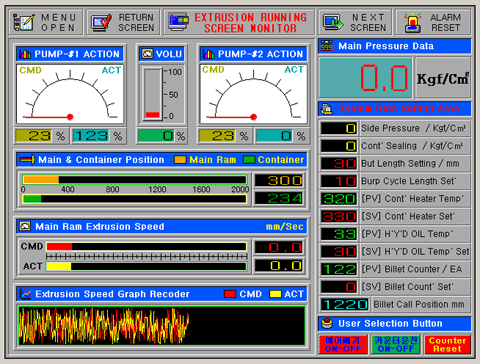Click the Pump-#2 ACT 0 % readout

click(x=274, y=136)
